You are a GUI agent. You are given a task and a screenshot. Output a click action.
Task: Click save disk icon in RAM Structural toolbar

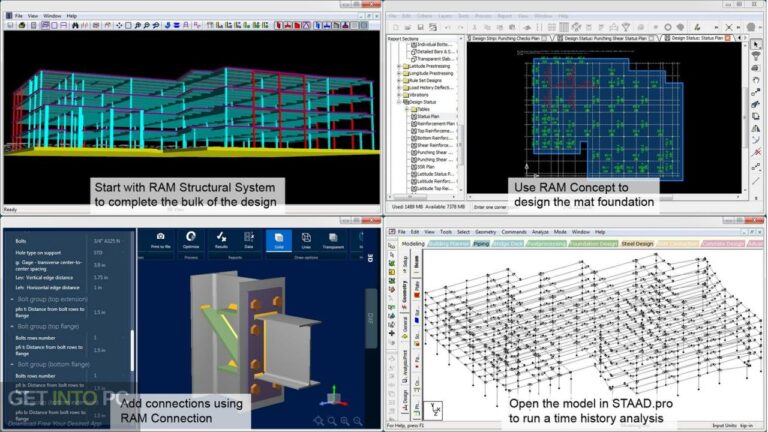click(x=10, y=25)
